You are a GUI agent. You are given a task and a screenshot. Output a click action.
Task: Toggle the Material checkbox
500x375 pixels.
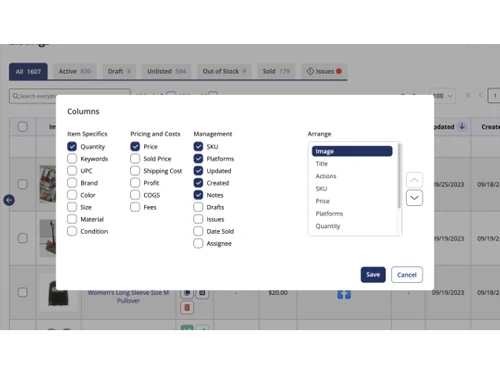tap(72, 219)
